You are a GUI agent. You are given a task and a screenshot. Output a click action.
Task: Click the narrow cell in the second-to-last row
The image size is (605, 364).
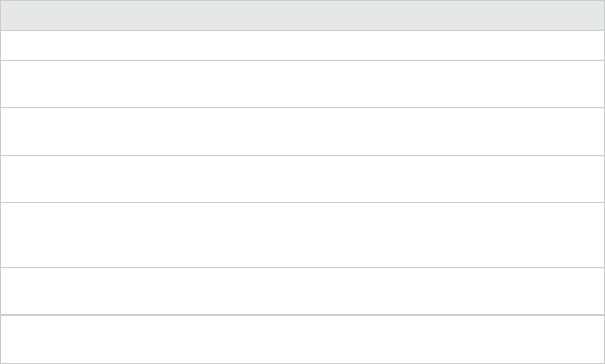coord(42,291)
